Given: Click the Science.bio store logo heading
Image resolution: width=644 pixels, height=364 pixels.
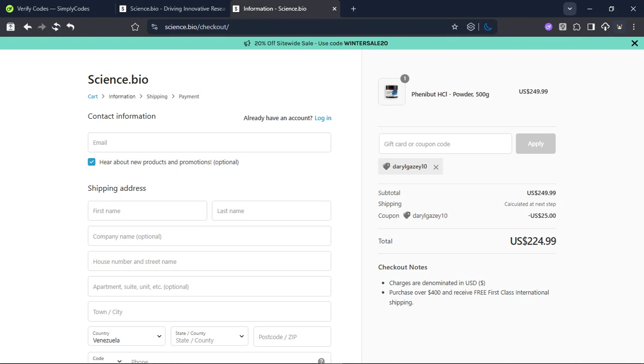Looking at the screenshot, I should click(118, 80).
